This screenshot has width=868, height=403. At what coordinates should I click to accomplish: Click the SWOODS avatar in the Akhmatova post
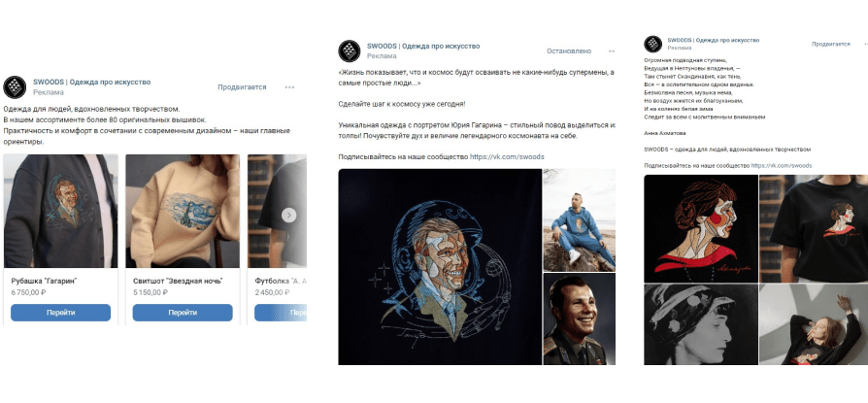point(654,45)
